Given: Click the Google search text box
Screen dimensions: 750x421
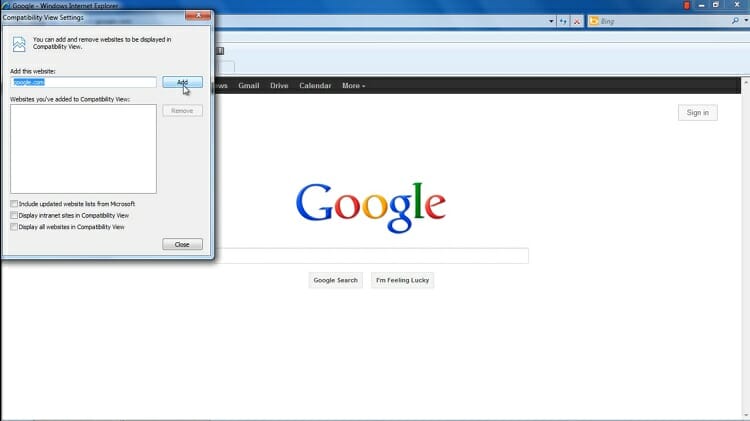Looking at the screenshot, I should [x=371, y=256].
